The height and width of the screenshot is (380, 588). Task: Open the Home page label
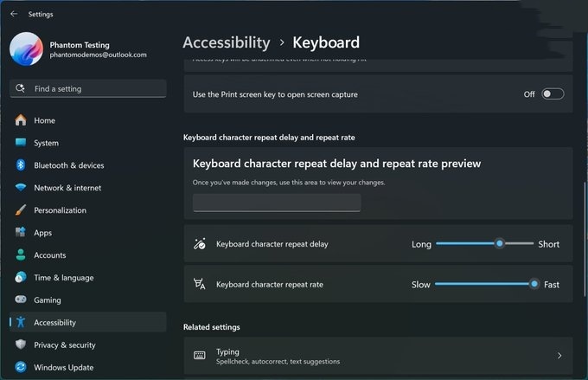[x=45, y=120]
